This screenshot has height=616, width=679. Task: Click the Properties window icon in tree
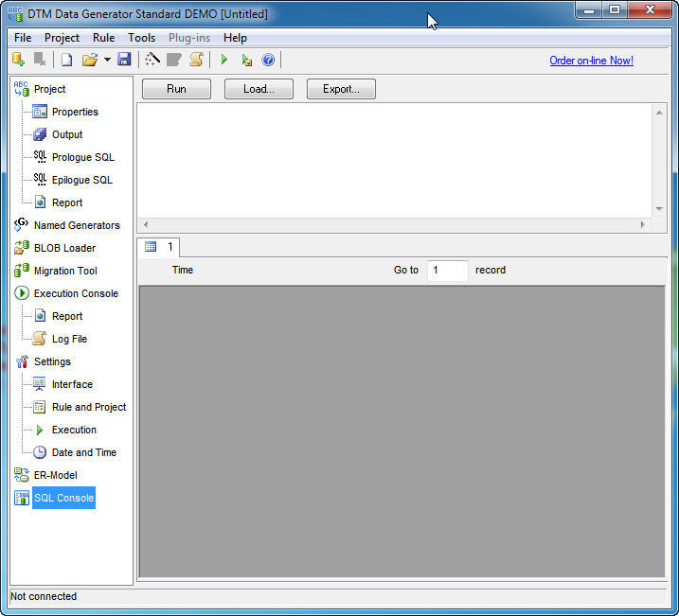tap(40, 112)
